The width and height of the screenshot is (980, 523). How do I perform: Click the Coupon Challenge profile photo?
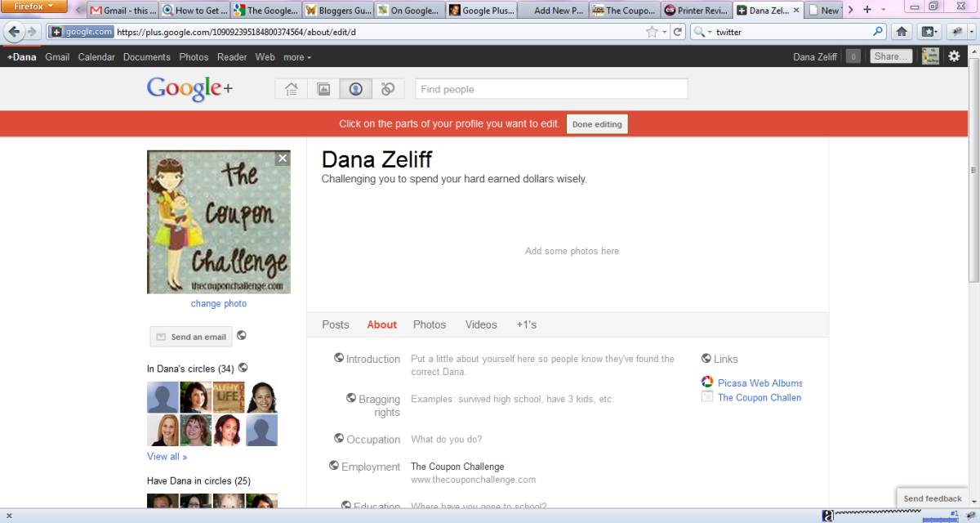(x=219, y=222)
